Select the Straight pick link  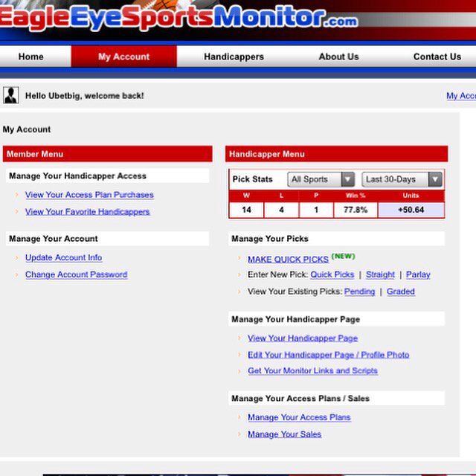[x=380, y=274]
